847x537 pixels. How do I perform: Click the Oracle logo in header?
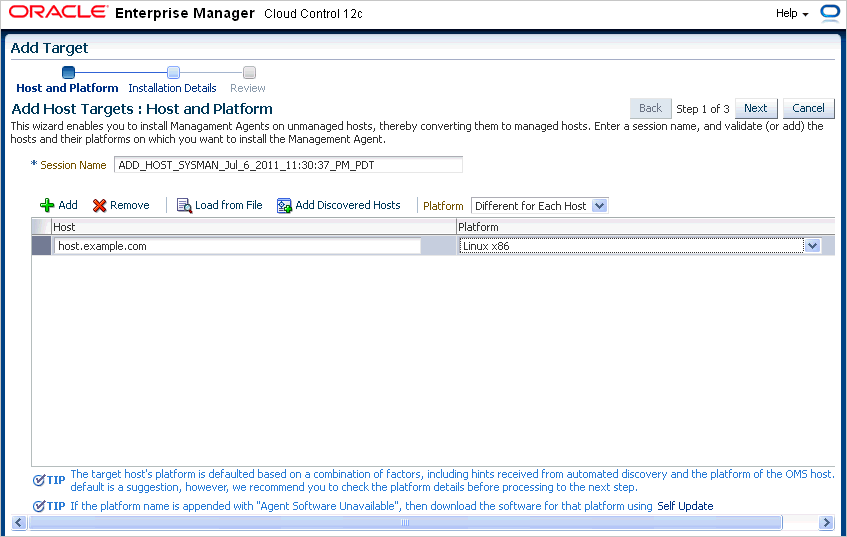coord(58,12)
